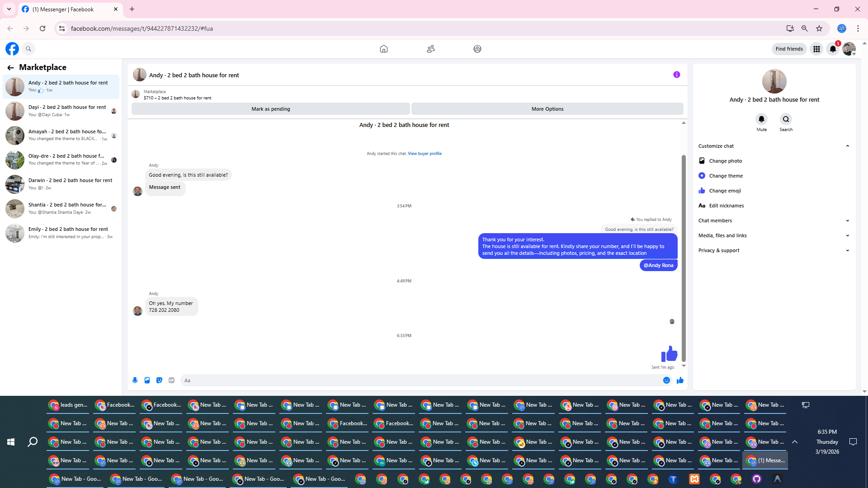868x488 pixels.
Task: Send a thumbs-up like
Action: 680,380
